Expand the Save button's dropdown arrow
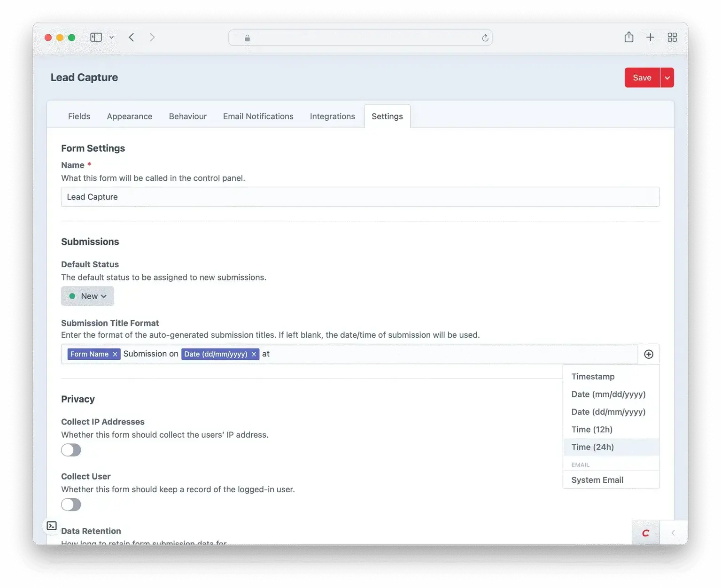721x588 pixels. [x=667, y=77]
